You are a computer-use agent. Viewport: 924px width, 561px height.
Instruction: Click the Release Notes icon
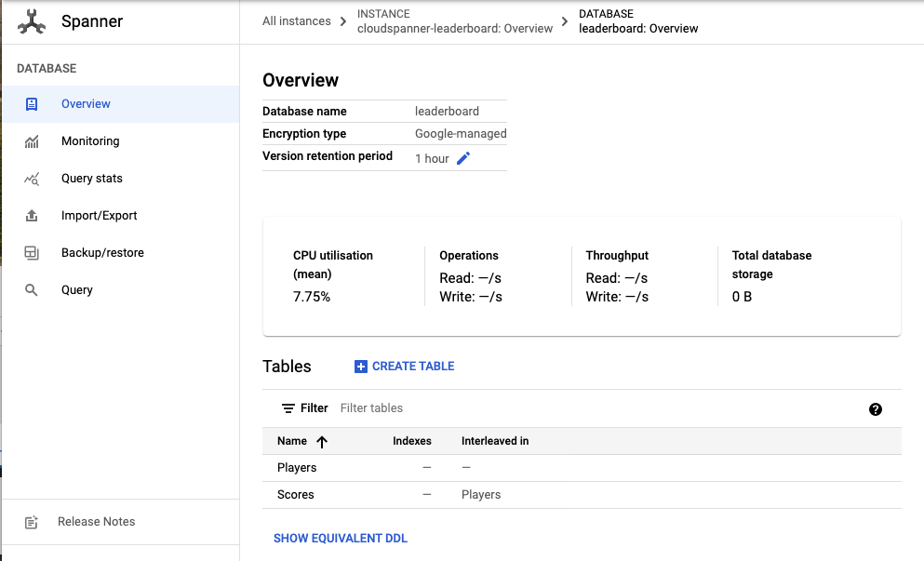click(x=32, y=522)
